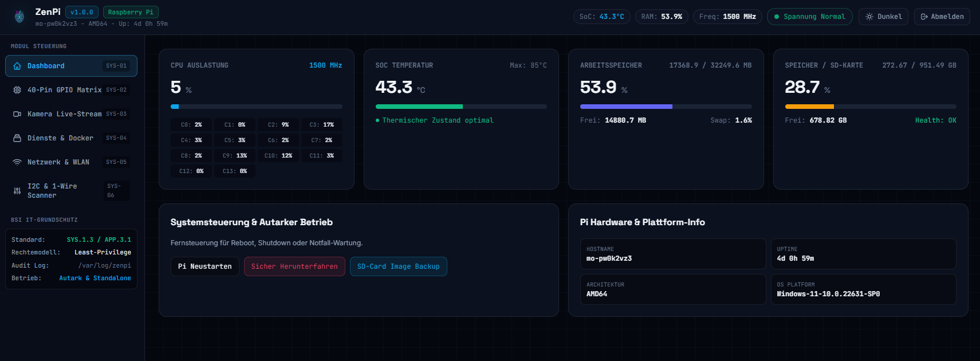Image resolution: width=980 pixels, height=361 pixels.
Task: Click the I2C & 1-Wire sliders icon
Action: (x=17, y=191)
